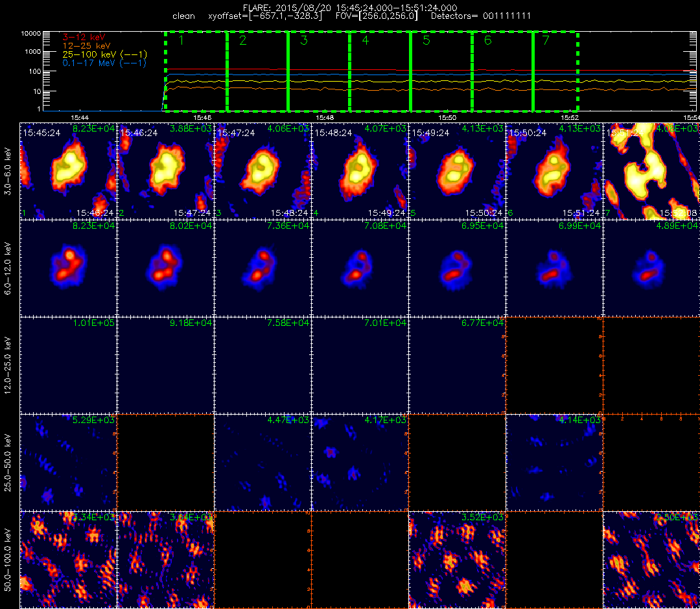
Task: Select the 6.0-12.0 keV image labeled 6.95E+04
Action: [457, 268]
